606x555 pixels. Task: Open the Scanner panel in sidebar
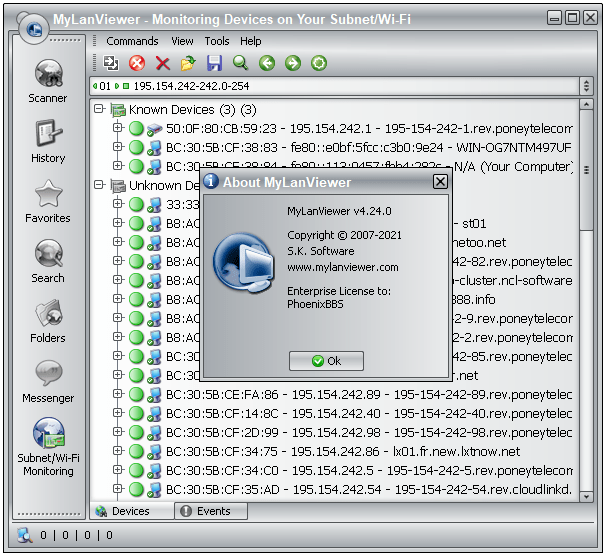[x=48, y=81]
